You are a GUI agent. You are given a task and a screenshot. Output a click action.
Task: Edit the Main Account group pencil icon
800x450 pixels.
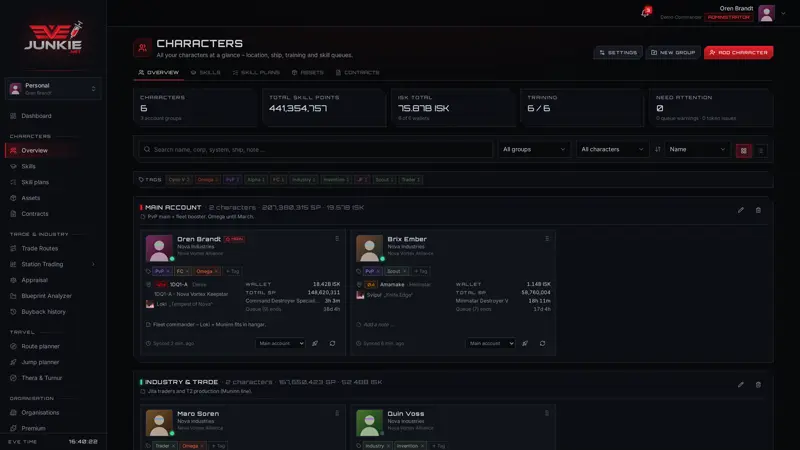click(740, 210)
